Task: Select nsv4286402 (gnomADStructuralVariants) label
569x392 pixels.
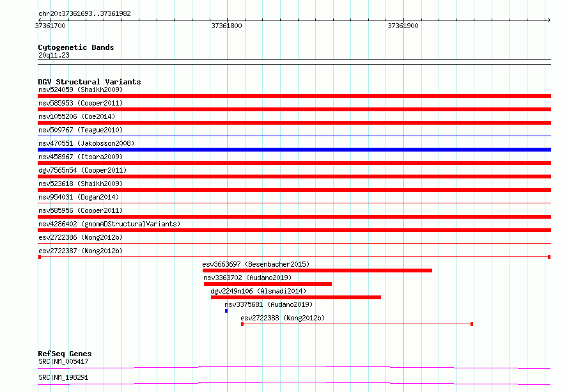Action: coord(109,224)
